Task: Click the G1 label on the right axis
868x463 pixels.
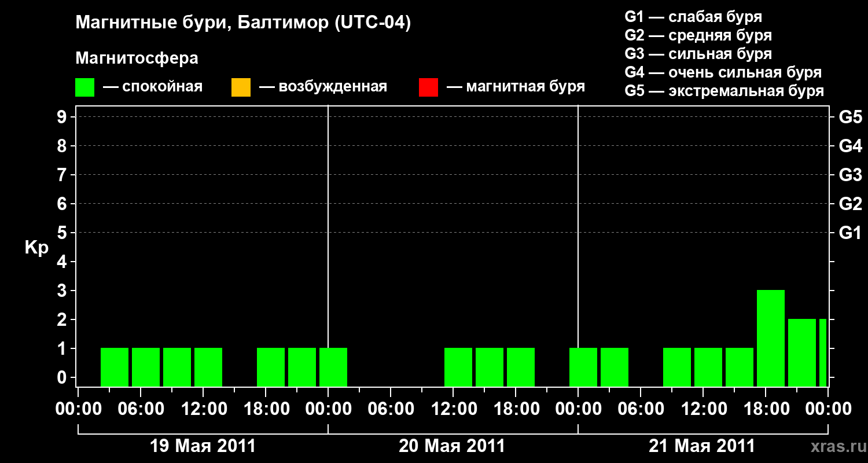Action: click(850, 233)
